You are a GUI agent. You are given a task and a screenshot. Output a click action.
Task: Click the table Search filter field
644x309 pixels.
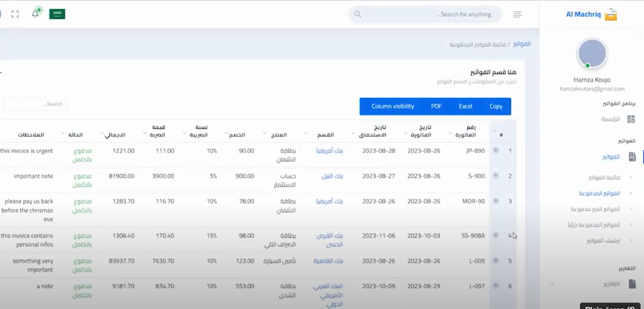pos(36,104)
